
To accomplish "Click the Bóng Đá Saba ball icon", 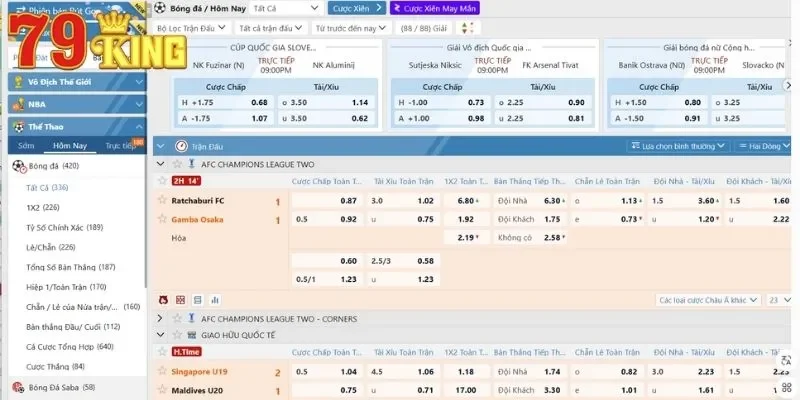I will click(x=17, y=387).
